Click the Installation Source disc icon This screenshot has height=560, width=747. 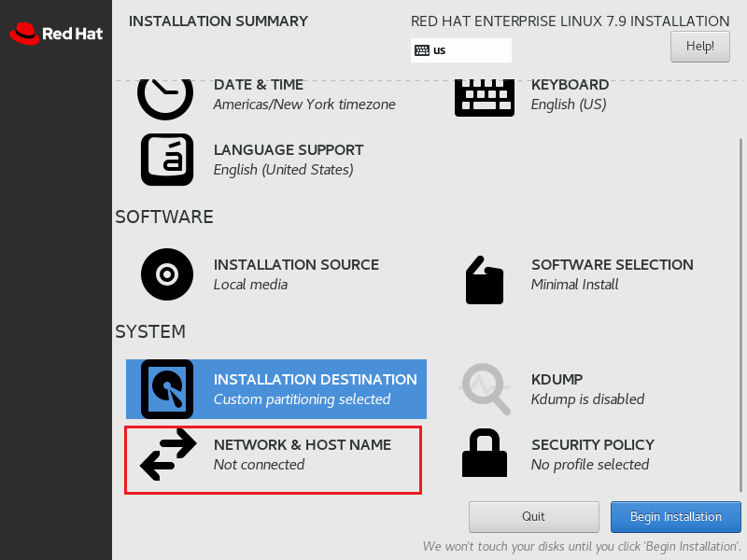pos(167,274)
